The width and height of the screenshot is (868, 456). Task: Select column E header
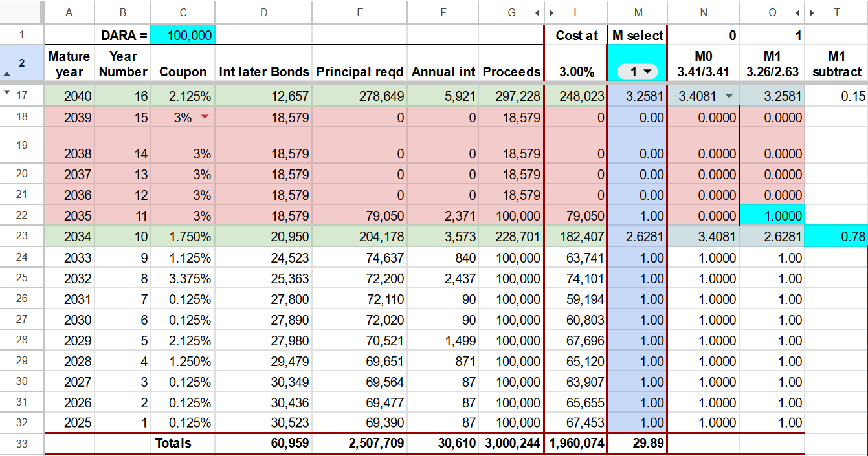(360, 12)
